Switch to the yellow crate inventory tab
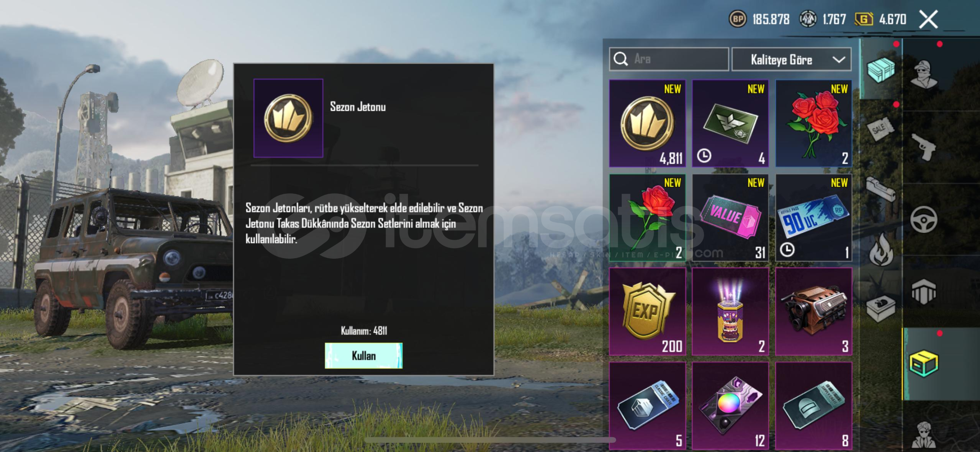This screenshot has width=980, height=452. pyautogui.click(x=923, y=363)
